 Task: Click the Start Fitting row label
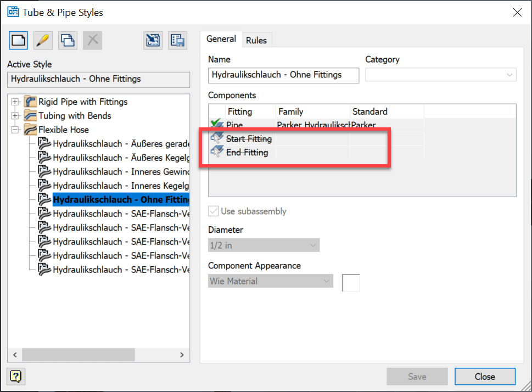249,138
